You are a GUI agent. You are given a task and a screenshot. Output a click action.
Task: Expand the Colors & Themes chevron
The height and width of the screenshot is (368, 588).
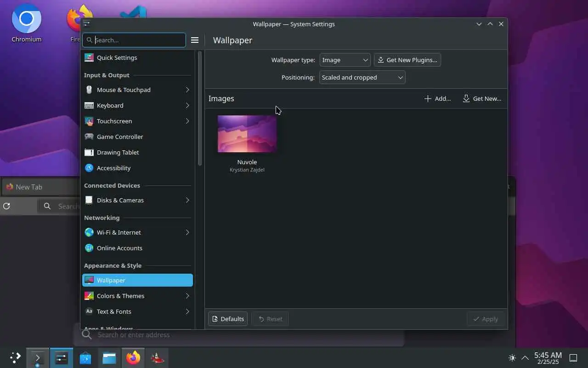click(x=187, y=296)
